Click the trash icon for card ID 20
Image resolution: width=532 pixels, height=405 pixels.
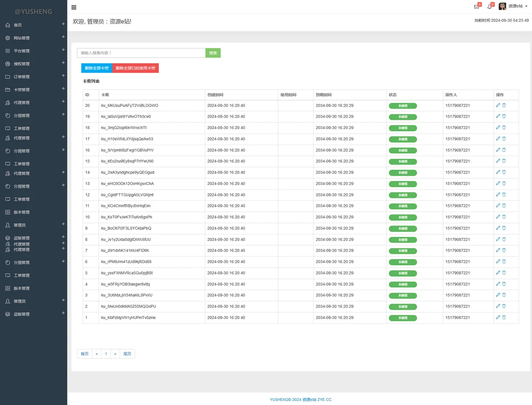point(504,105)
